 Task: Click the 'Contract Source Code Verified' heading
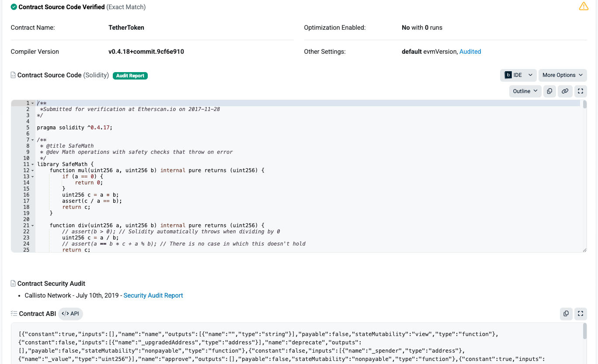(62, 7)
